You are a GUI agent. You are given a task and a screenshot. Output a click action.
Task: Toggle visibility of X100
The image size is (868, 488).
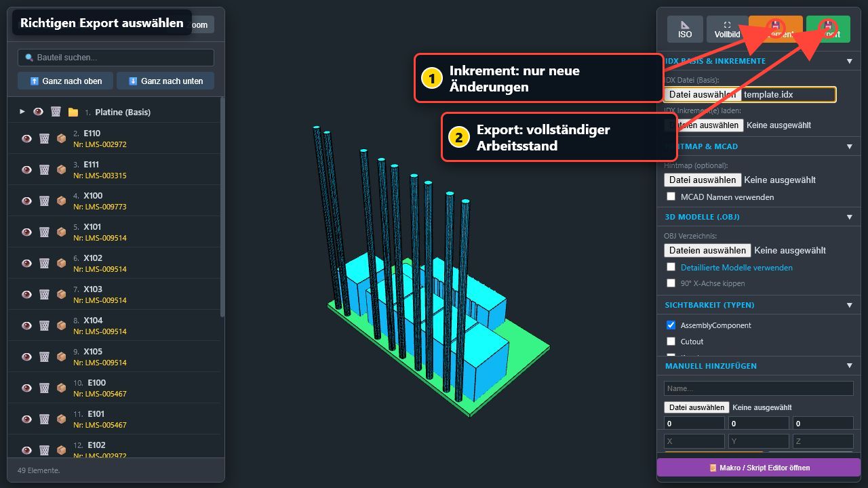(26, 201)
